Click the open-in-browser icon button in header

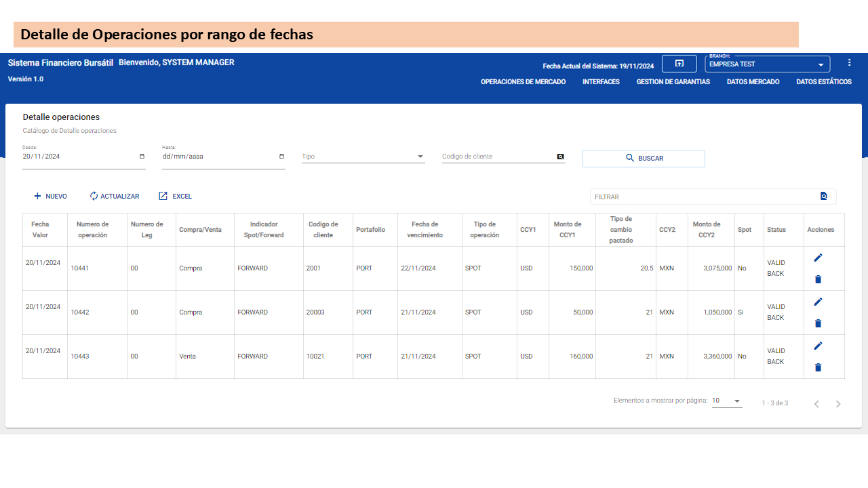(679, 64)
